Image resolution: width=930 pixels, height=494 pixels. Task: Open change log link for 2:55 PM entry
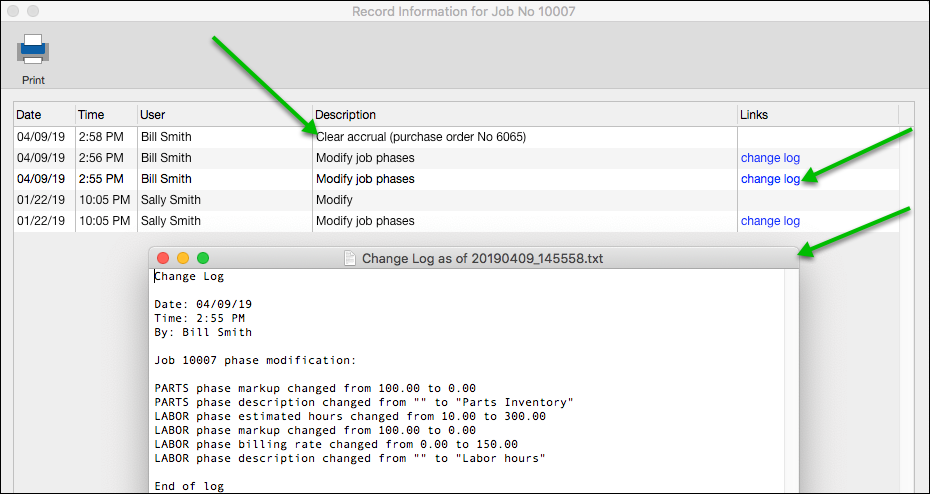770,179
